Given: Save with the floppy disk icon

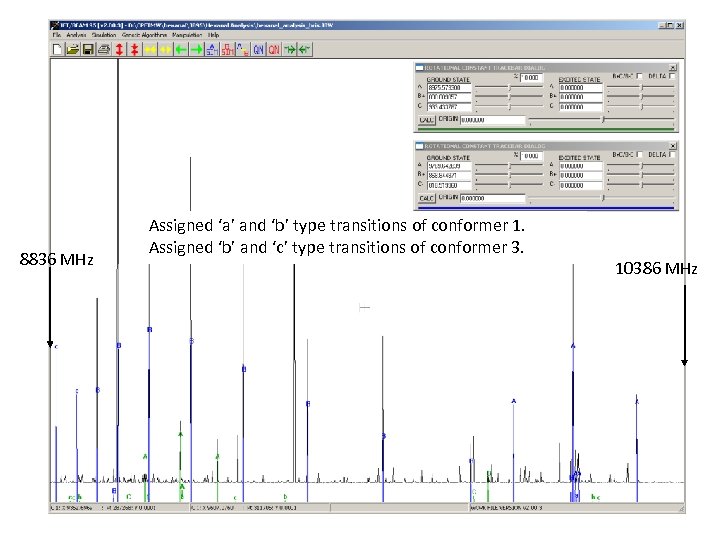Looking at the screenshot, I should [x=88, y=50].
